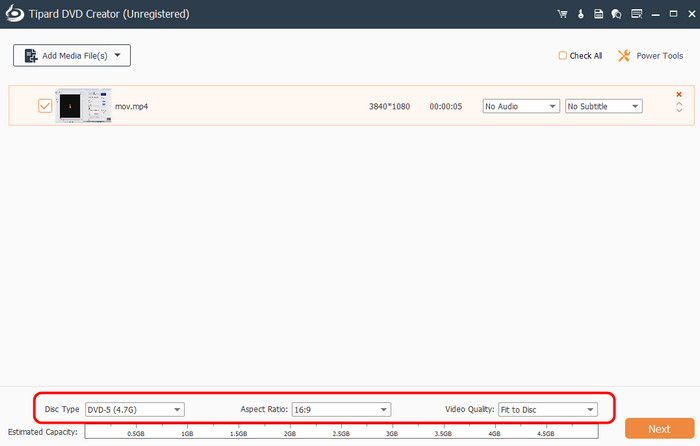Move mov.mp4 down in list
The height and width of the screenshot is (446, 700).
click(679, 110)
